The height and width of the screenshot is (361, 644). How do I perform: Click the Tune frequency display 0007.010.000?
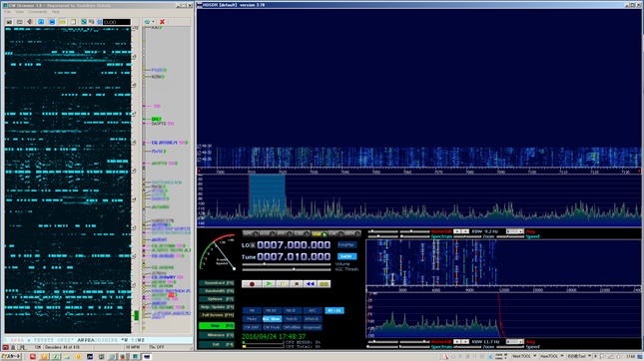[x=294, y=257]
